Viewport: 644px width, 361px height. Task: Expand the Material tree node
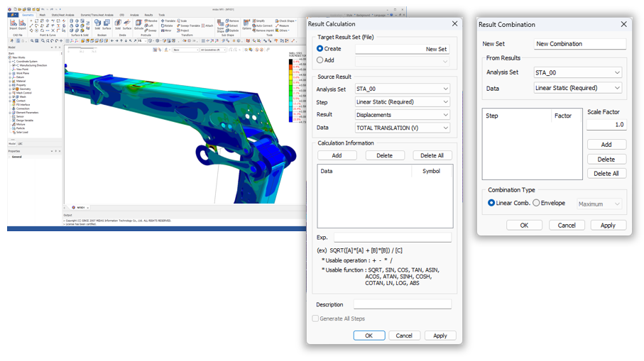10,82
